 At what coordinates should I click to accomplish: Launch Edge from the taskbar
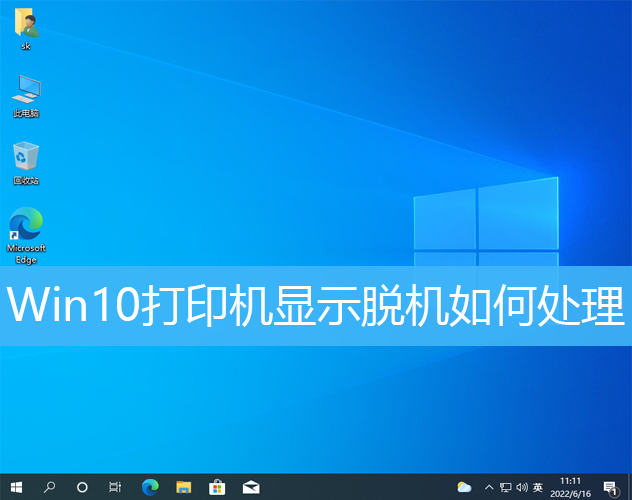click(x=150, y=487)
